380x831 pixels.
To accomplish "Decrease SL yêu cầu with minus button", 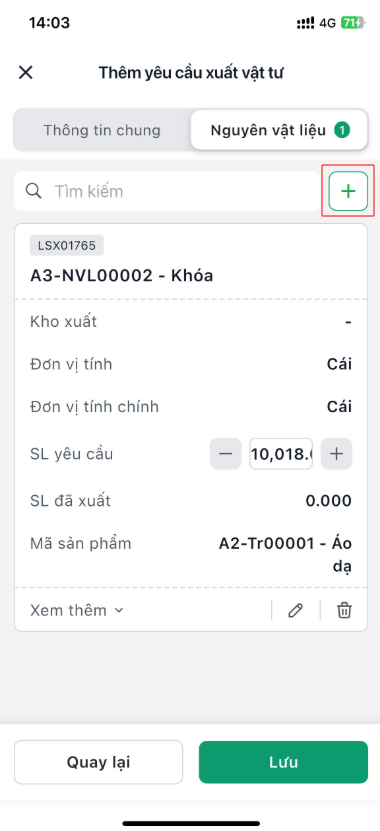I will [226, 454].
